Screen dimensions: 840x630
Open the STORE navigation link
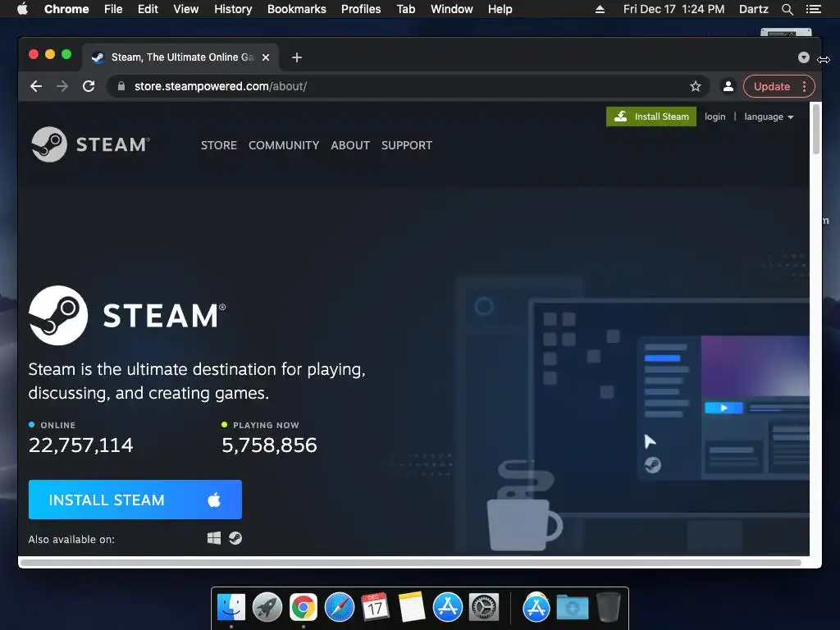tap(218, 145)
